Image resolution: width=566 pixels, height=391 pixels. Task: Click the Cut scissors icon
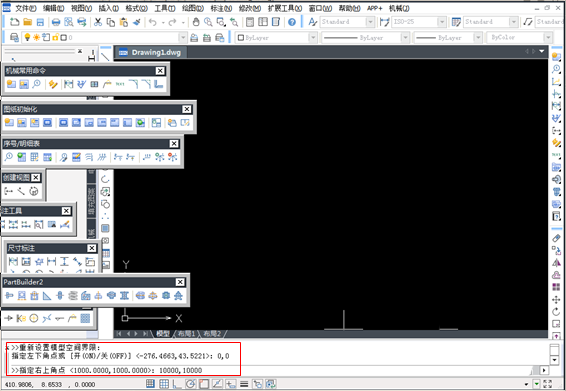pyautogui.click(x=98, y=22)
